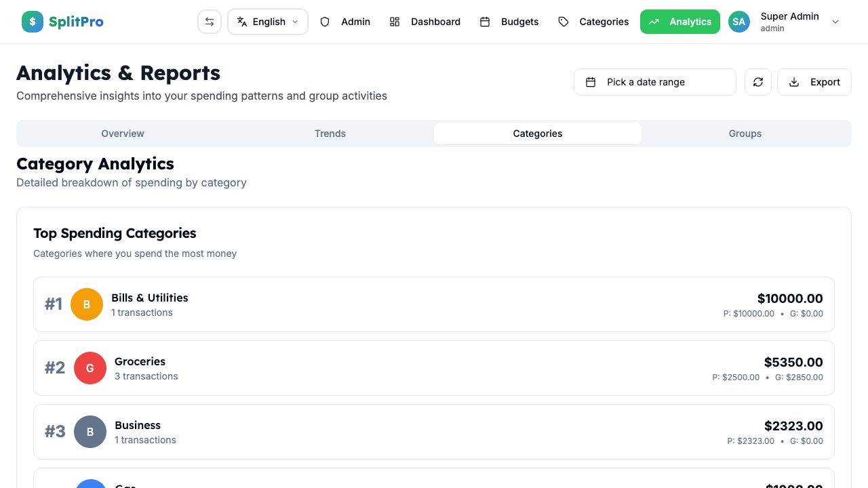
Task: Click the Bills & Utilities category entry
Action: pyautogui.click(x=434, y=304)
